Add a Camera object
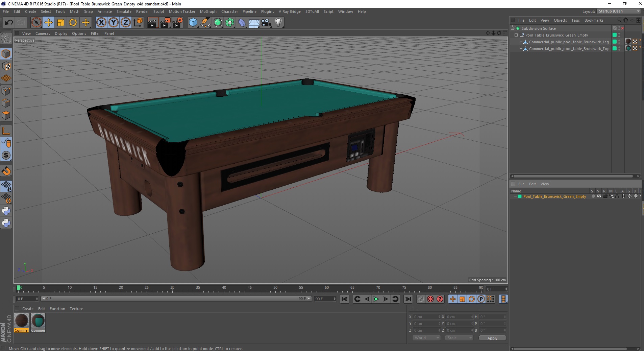 [x=266, y=23]
